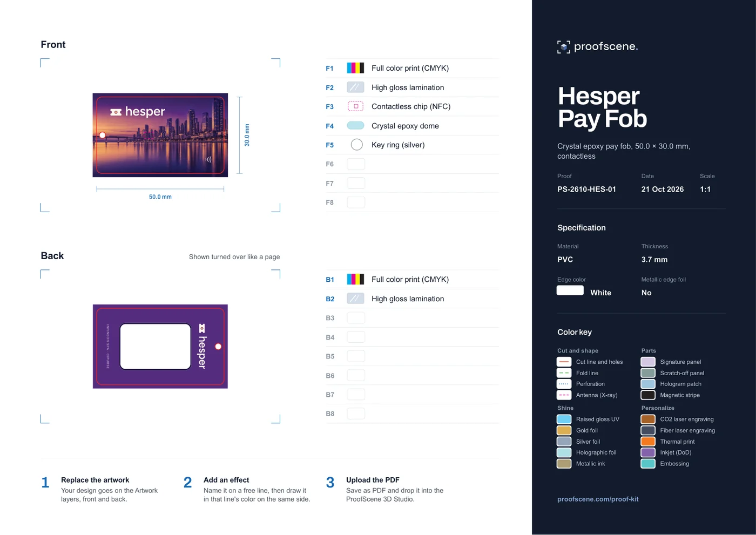Select the Inkjet (DoD) swatch
The image size is (756, 535).
(x=648, y=452)
